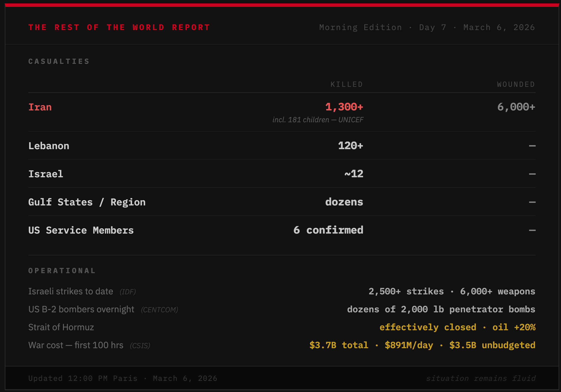Click the US Service Members row label
The width and height of the screenshot is (561, 392).
[81, 230]
